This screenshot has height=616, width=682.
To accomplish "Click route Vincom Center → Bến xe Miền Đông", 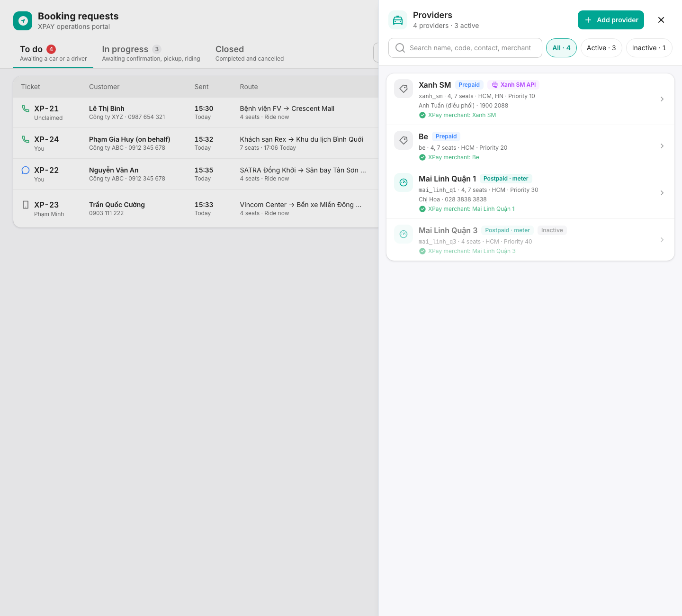I will [300, 205].
